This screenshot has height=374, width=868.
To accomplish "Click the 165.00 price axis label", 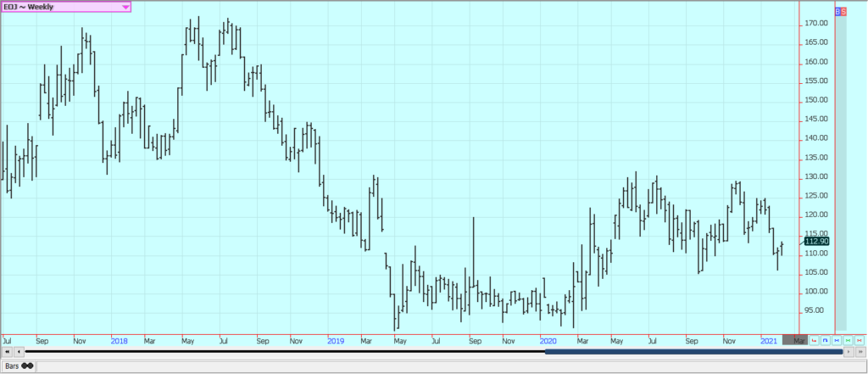I will pos(816,42).
